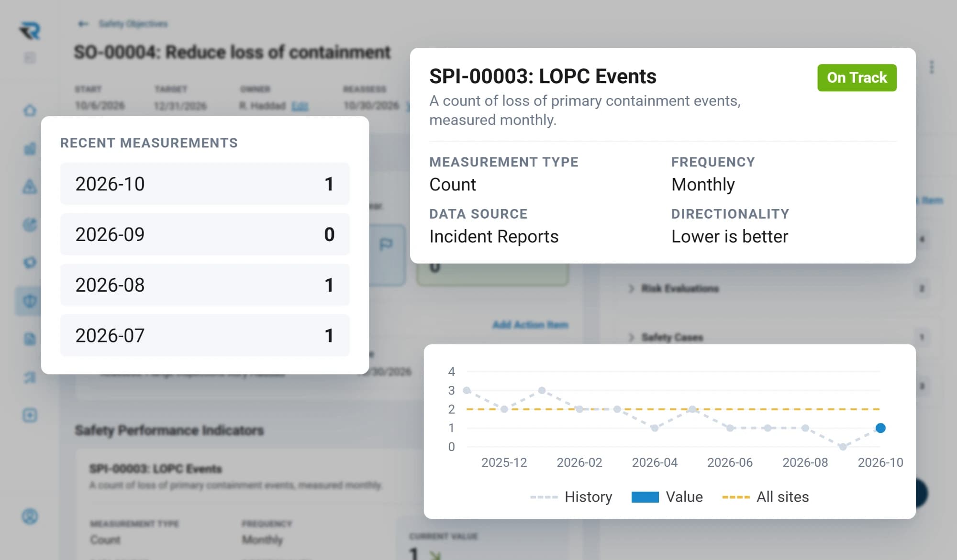The image size is (957, 560).
Task: Click the SO-00004: Reduce loss of containment title
Action: [x=232, y=52]
